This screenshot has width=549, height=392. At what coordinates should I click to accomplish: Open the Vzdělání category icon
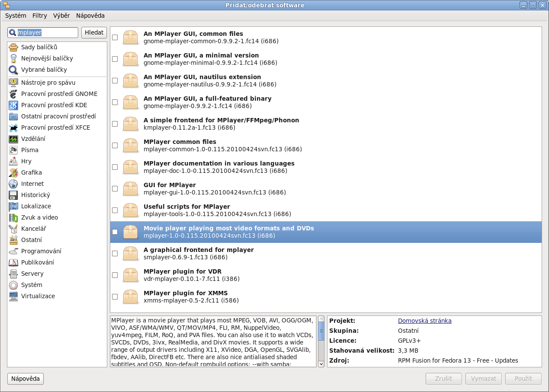13,139
